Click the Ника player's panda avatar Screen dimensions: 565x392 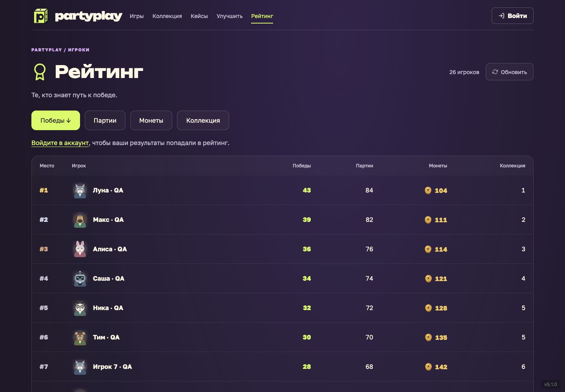point(80,308)
